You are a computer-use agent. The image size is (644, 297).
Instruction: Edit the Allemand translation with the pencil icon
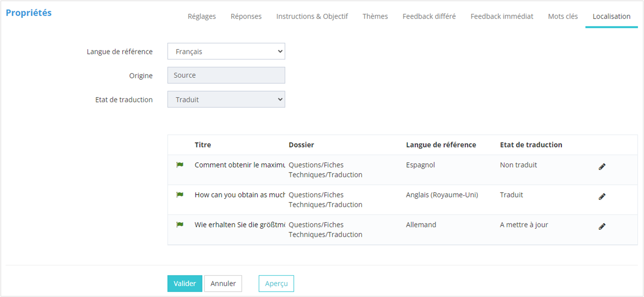(x=602, y=226)
